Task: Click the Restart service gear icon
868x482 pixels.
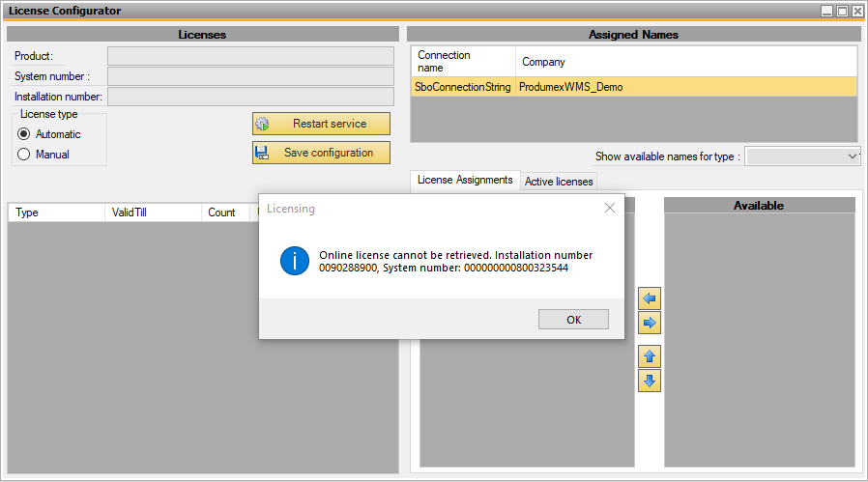Action: (x=262, y=124)
